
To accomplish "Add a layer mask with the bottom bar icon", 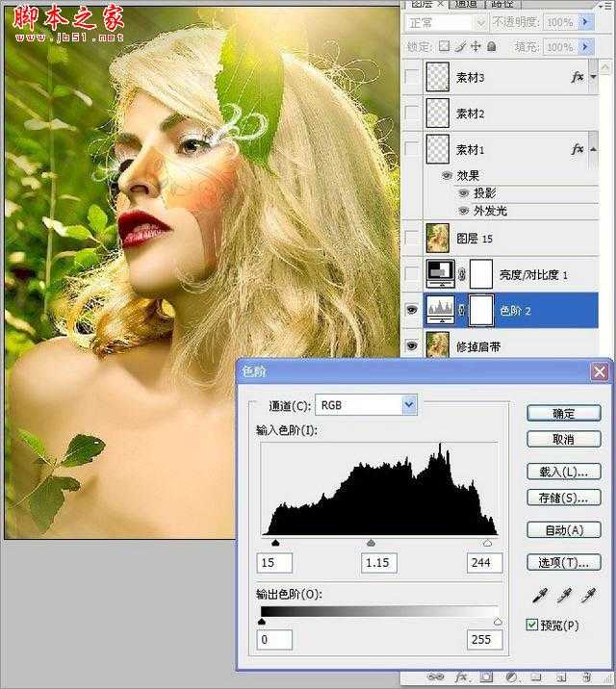I will tap(486, 677).
